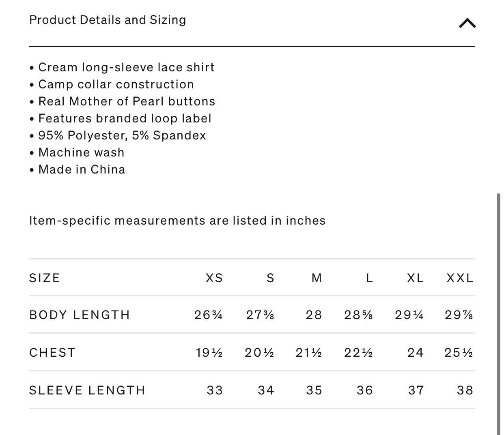
Task: Click the measurements listed in inches note
Action: coord(177,221)
